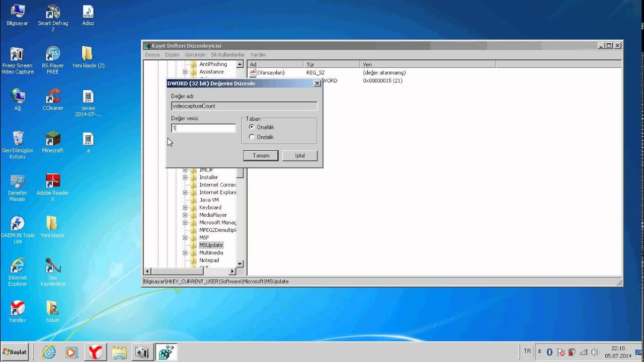Open Geri Dönüşüm Kutusu recycle bin
The width and height of the screenshot is (644, 362).
click(x=18, y=145)
